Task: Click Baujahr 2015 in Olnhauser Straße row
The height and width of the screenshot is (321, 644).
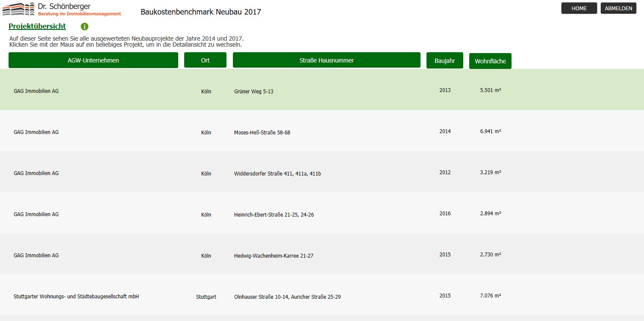Action: coord(445,296)
